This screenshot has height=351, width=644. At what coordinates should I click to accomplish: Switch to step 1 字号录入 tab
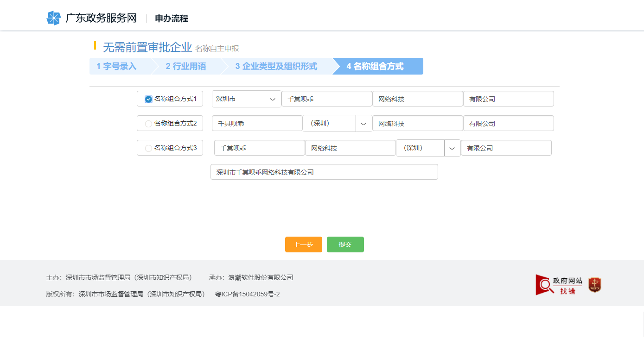(x=117, y=66)
